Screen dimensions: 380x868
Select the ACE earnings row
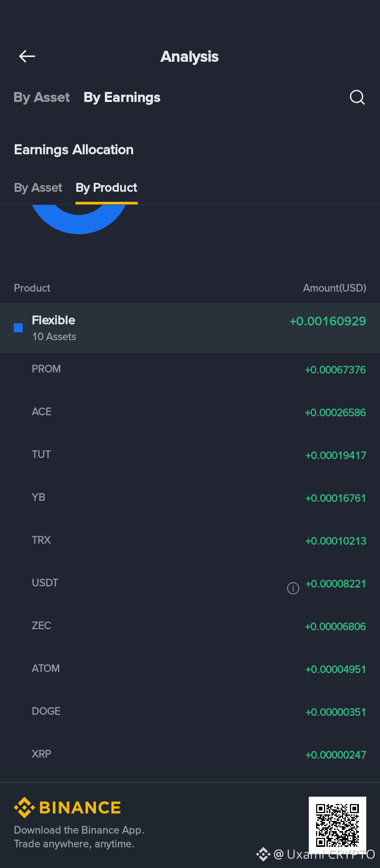tap(190, 412)
